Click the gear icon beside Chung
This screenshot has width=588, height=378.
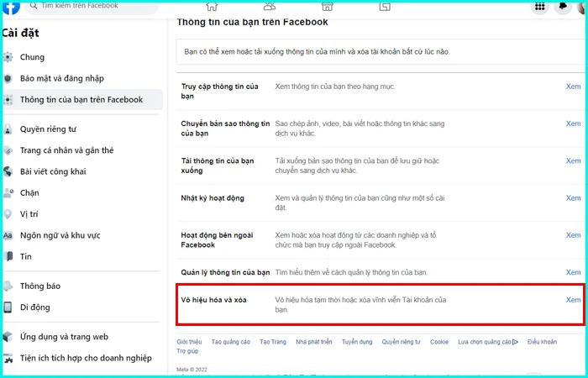(x=8, y=57)
